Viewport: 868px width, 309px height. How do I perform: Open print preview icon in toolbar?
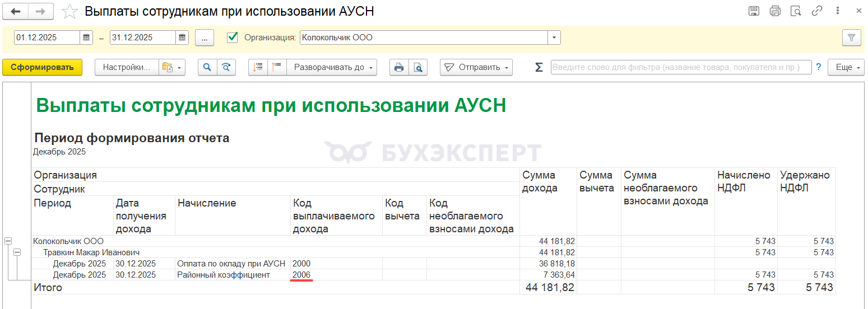coord(418,67)
